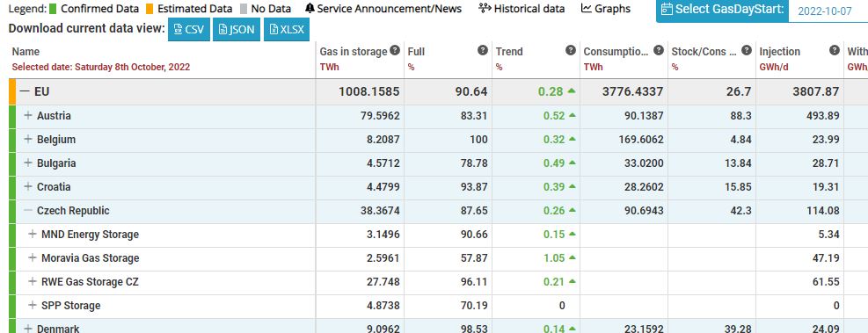Image resolution: width=868 pixels, height=333 pixels.
Task: Click the help icon beside Gas in storage
Action: [395, 50]
